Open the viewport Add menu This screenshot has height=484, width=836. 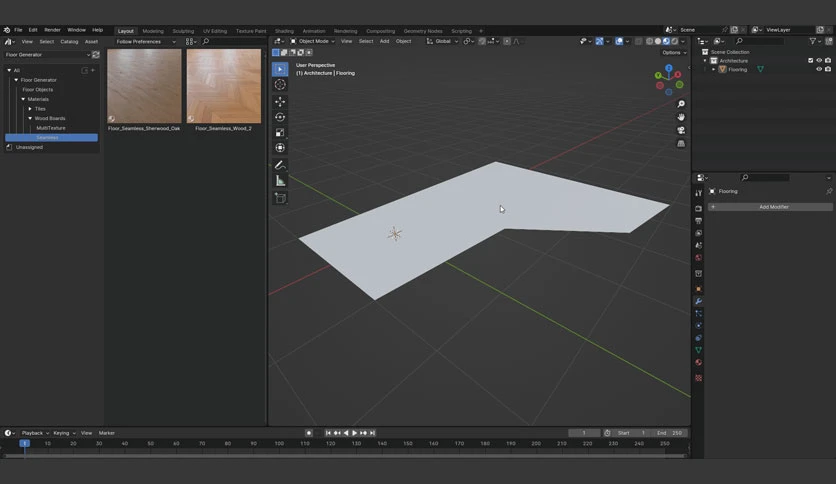(384, 41)
